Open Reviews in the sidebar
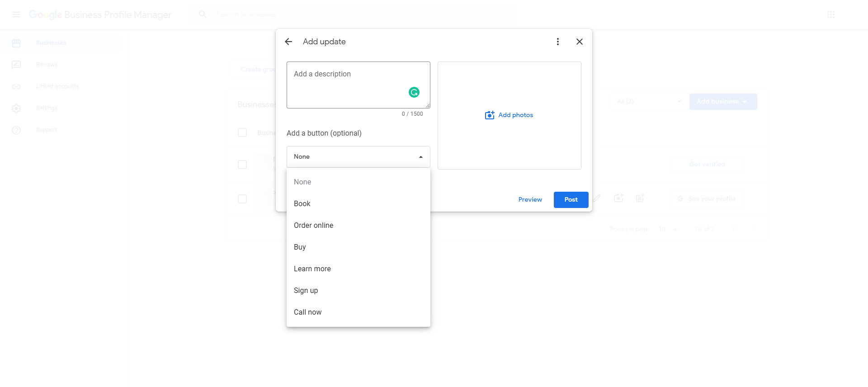The image size is (868, 387). [x=47, y=65]
